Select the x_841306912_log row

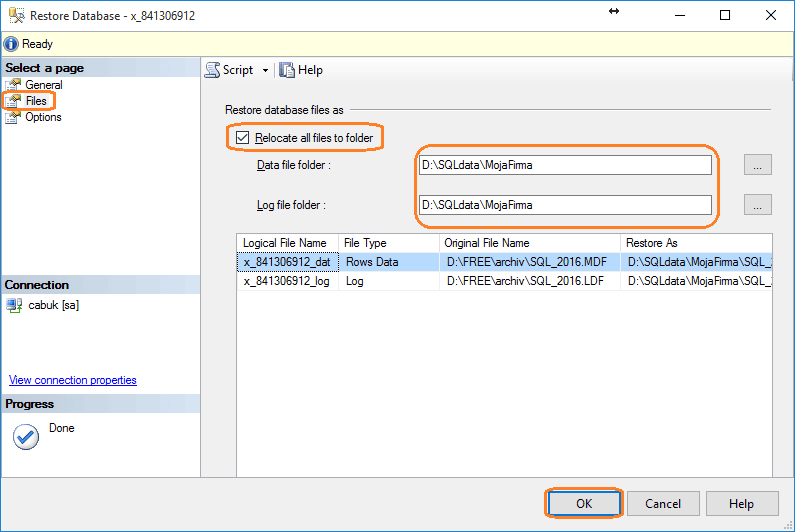point(286,282)
